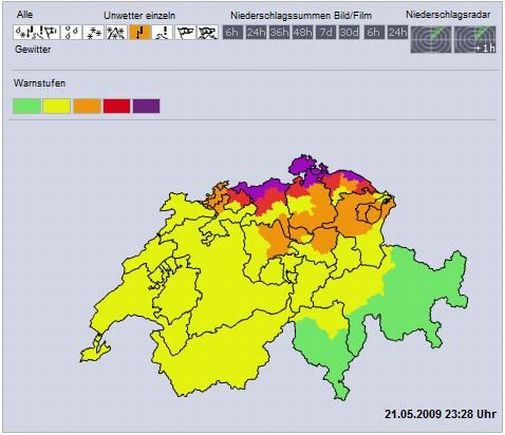Image resolution: width=505 pixels, height=435 pixels.
Task: Toggle the orange thunderstorm lightning icon
Action: pos(140,32)
